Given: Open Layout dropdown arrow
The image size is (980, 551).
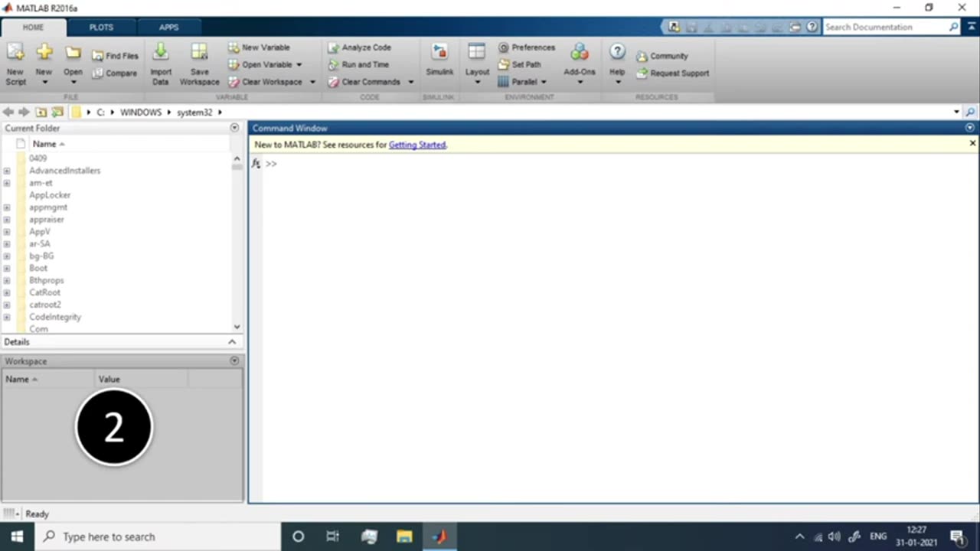Looking at the screenshot, I should [477, 82].
